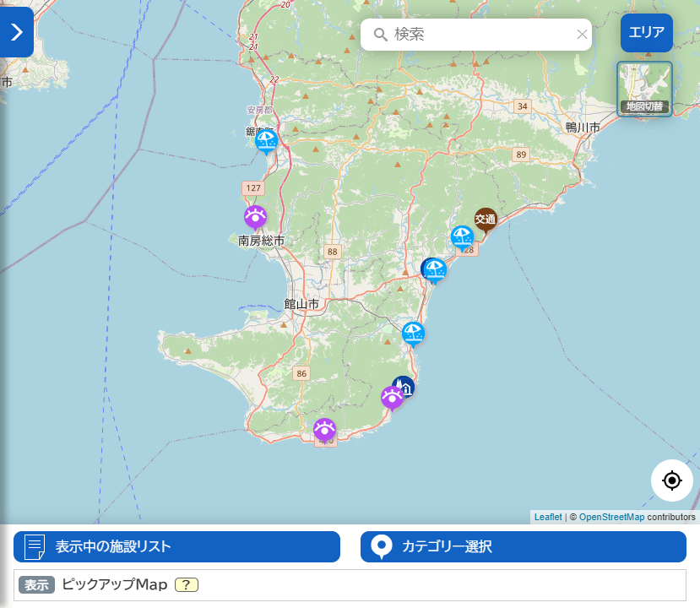Open the カテゴリー選択 category selector

coord(522,547)
